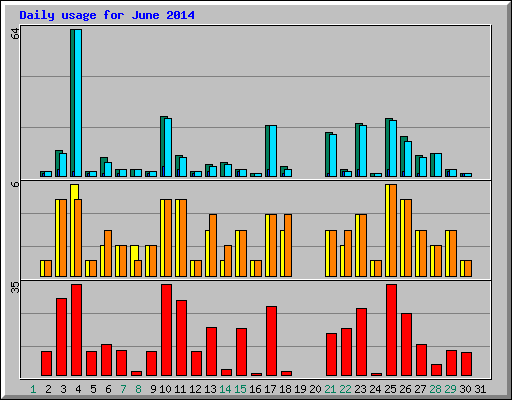The image size is (512, 400).
Task: Click the 'Daily usage for June 2014' title
Action: (107, 15)
